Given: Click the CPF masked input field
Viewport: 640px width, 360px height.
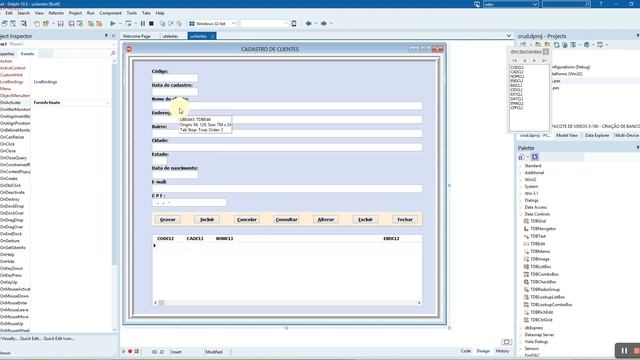Looking at the screenshot, I should tap(189, 202).
